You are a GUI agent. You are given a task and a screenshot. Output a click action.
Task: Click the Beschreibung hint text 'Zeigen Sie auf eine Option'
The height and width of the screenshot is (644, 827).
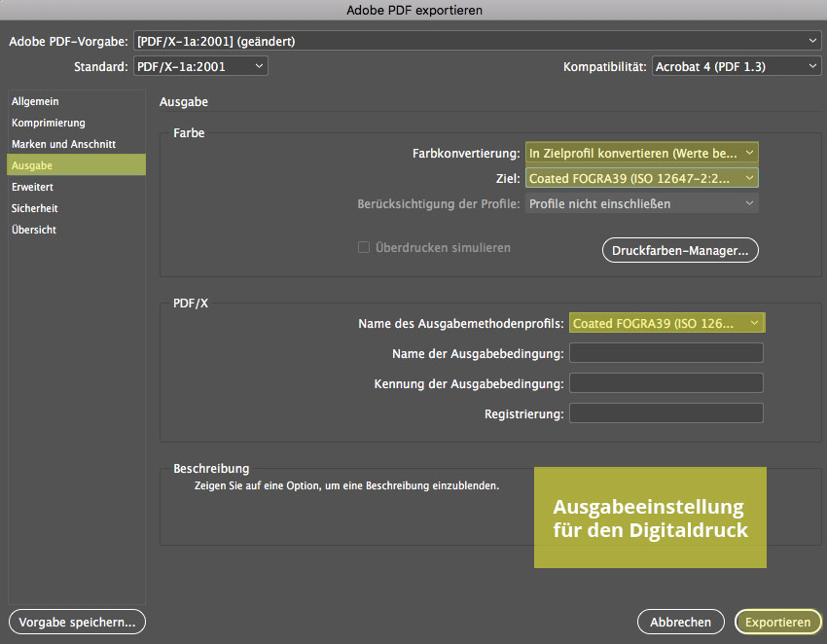[x=346, y=485]
